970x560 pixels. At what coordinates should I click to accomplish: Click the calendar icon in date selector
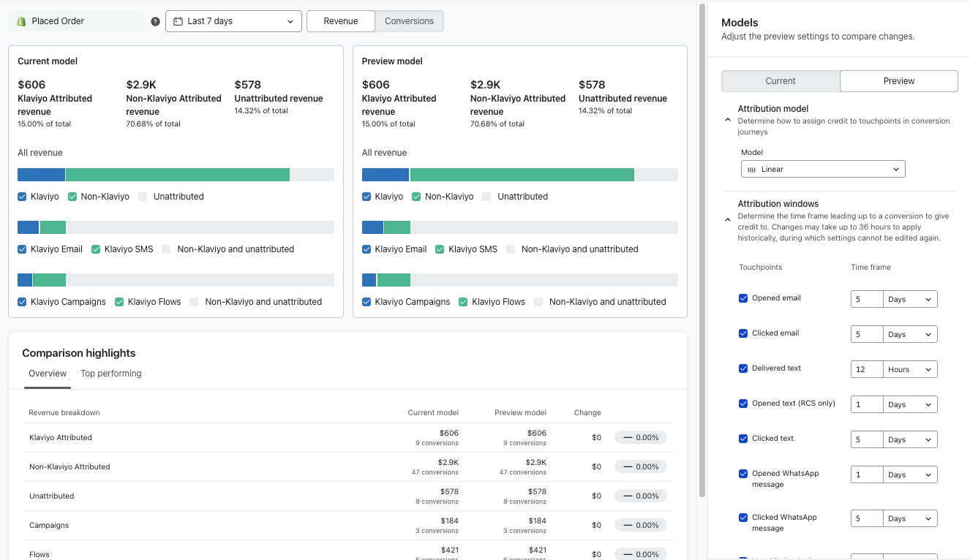(x=178, y=21)
